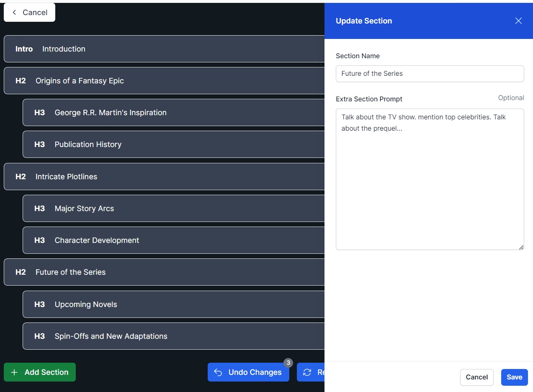Click the H3 badge on Character Development

click(39, 240)
